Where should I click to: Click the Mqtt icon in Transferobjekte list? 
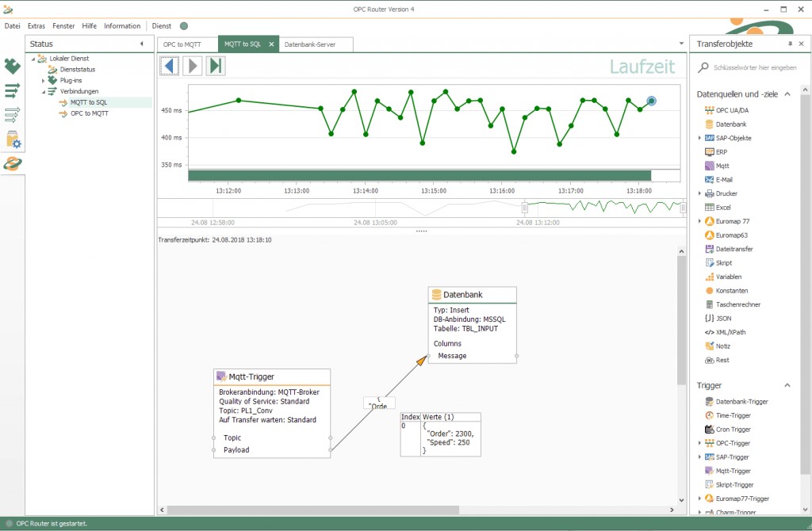pos(710,166)
